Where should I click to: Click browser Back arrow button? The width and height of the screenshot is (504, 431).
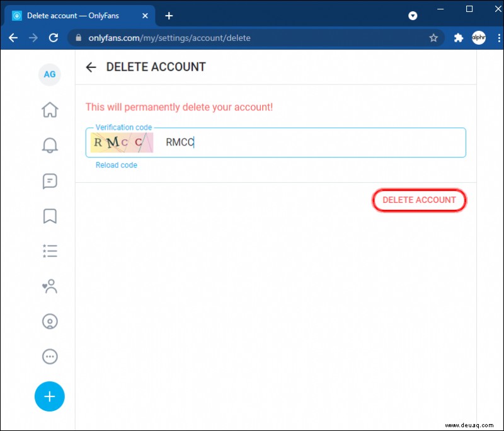(13, 38)
